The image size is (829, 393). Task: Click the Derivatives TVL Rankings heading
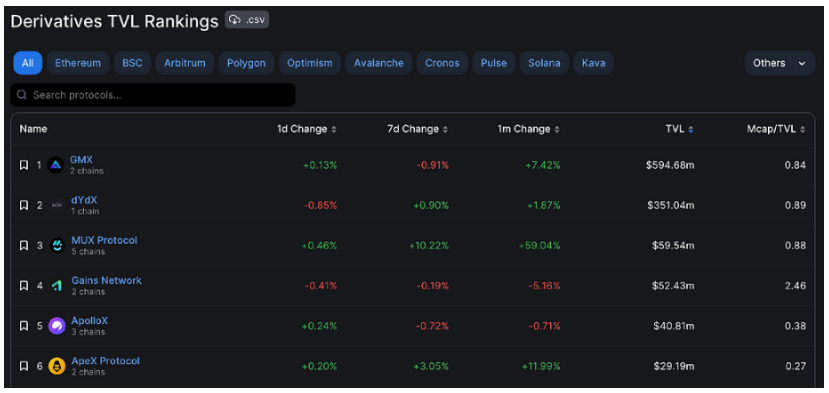114,21
